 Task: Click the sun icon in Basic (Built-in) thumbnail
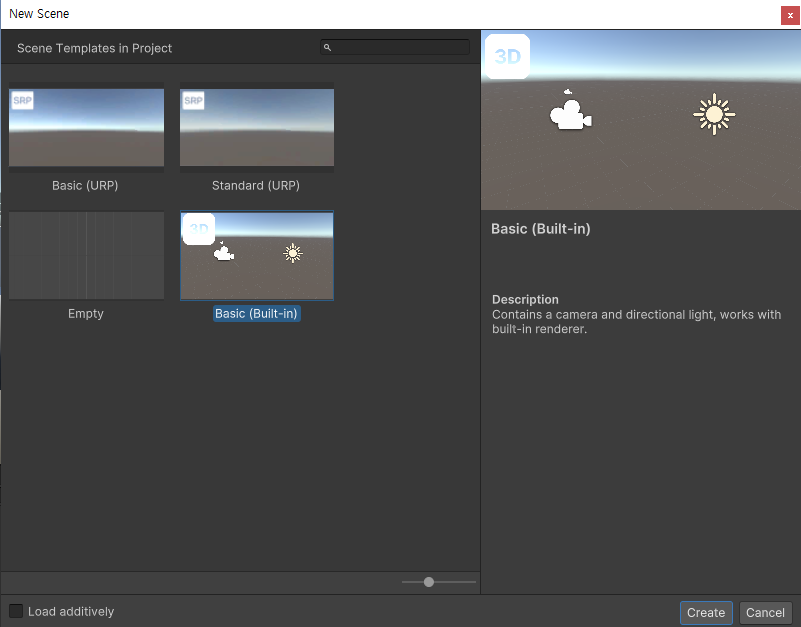293,253
